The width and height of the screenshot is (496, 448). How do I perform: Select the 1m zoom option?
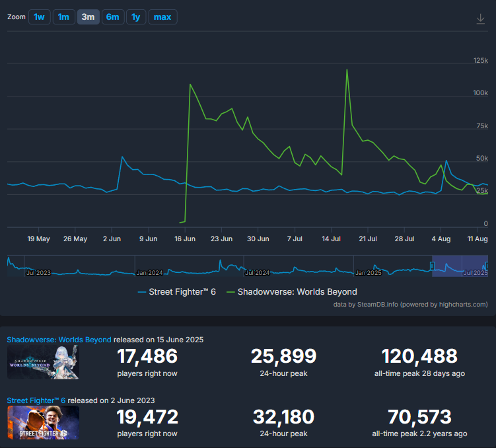pyautogui.click(x=63, y=17)
